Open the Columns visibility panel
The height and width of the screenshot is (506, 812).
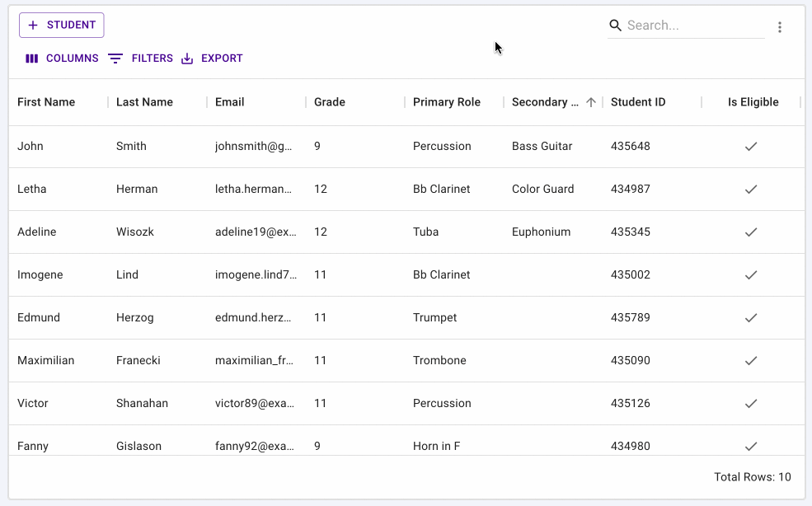click(x=62, y=59)
